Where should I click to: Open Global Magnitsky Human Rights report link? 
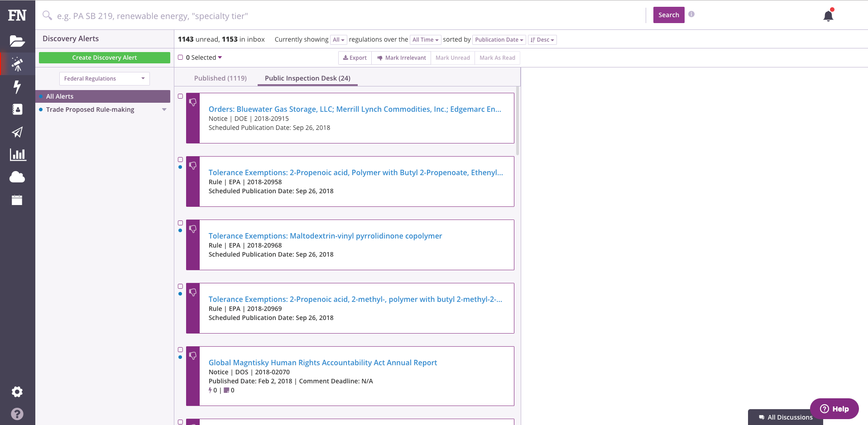tap(323, 363)
